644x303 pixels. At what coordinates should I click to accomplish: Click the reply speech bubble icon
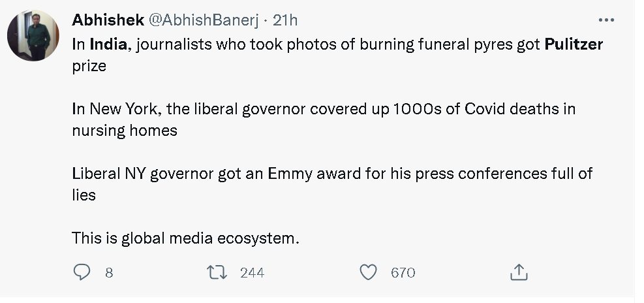[x=82, y=272]
